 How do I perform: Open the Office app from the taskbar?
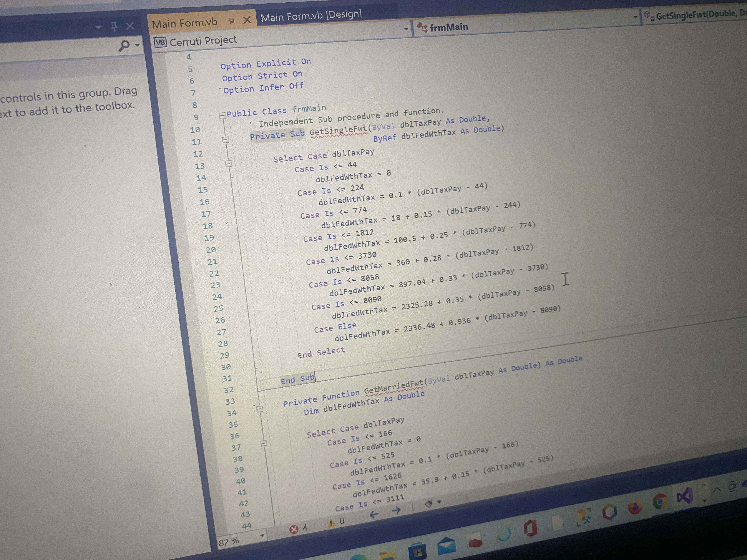[531, 528]
